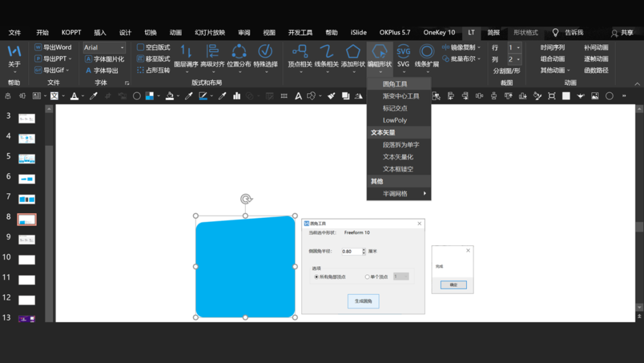
Task: Open the 线条相关 line tools icon
Action: pos(327,52)
